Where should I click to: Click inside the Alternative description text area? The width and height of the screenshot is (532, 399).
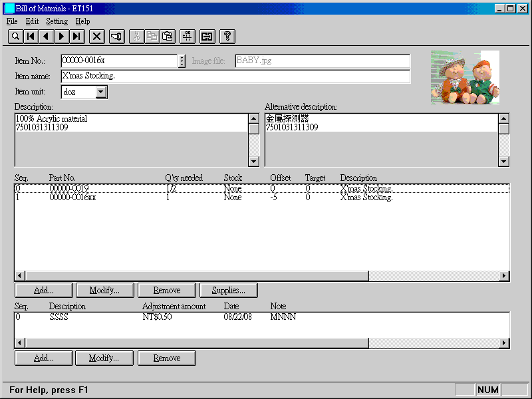381,140
